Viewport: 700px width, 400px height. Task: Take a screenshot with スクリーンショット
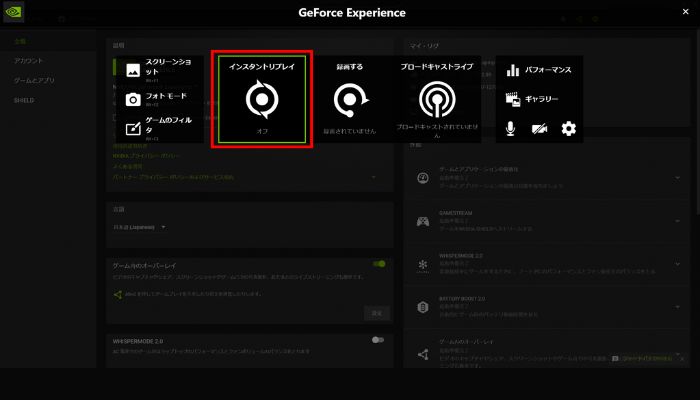coord(158,69)
